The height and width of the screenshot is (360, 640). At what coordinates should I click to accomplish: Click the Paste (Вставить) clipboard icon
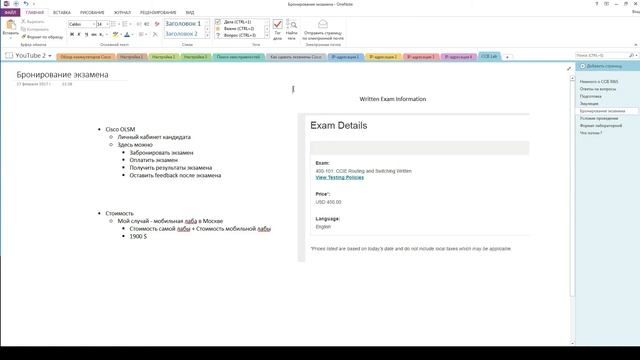coord(10,25)
